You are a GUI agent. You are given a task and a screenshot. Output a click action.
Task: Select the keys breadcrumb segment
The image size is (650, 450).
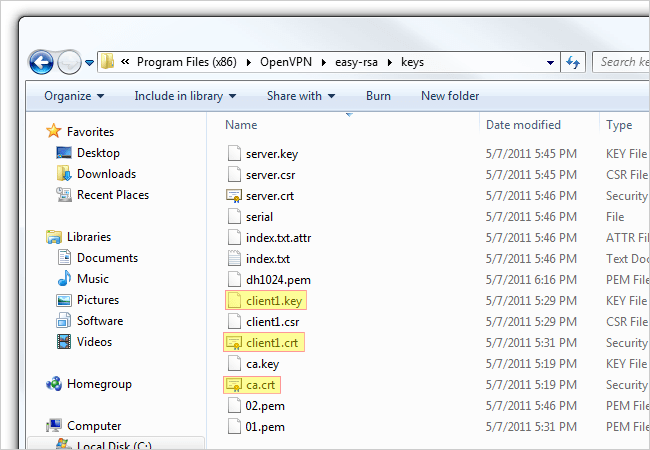tap(412, 63)
